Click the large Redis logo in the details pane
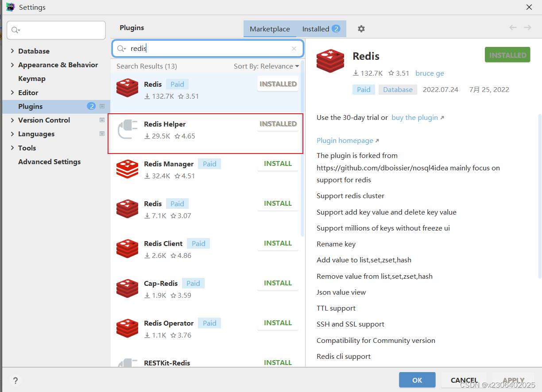The width and height of the screenshot is (542, 392). (x=330, y=60)
